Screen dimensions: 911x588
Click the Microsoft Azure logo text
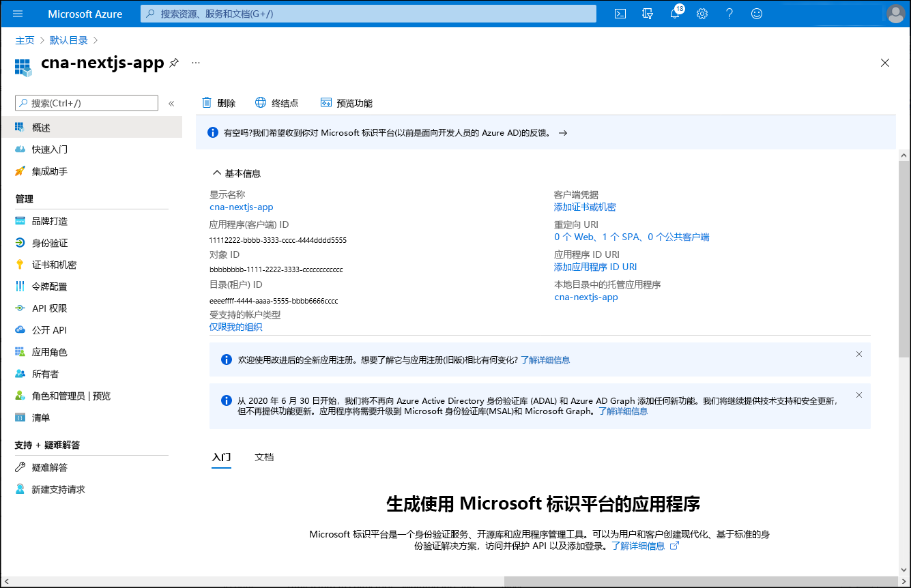pyautogui.click(x=85, y=14)
